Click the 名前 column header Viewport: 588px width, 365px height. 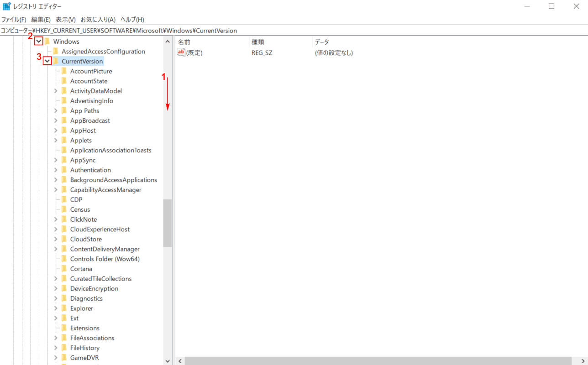pyautogui.click(x=212, y=42)
